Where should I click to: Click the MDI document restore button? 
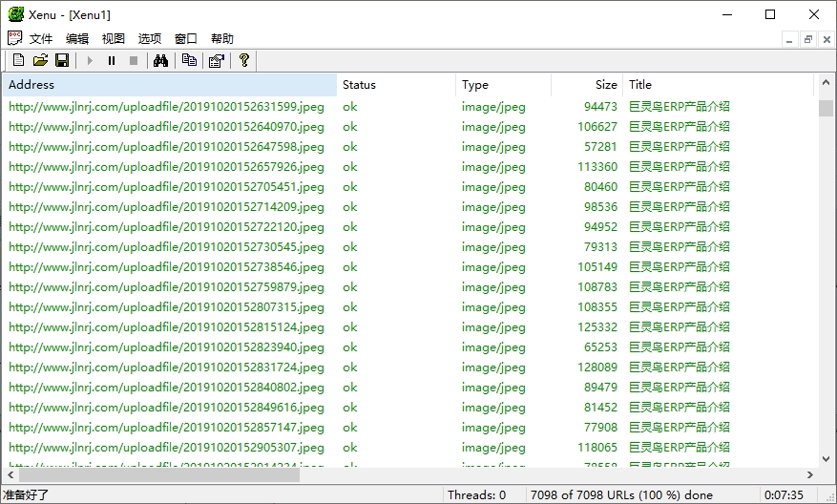[807, 39]
